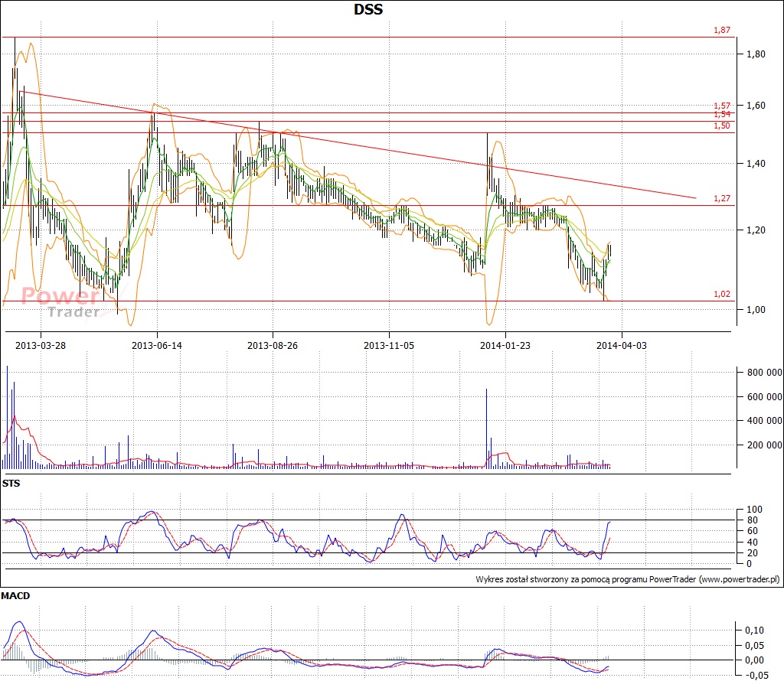Click the 1,27 support level label
The width and height of the screenshot is (784, 681).
(x=721, y=198)
